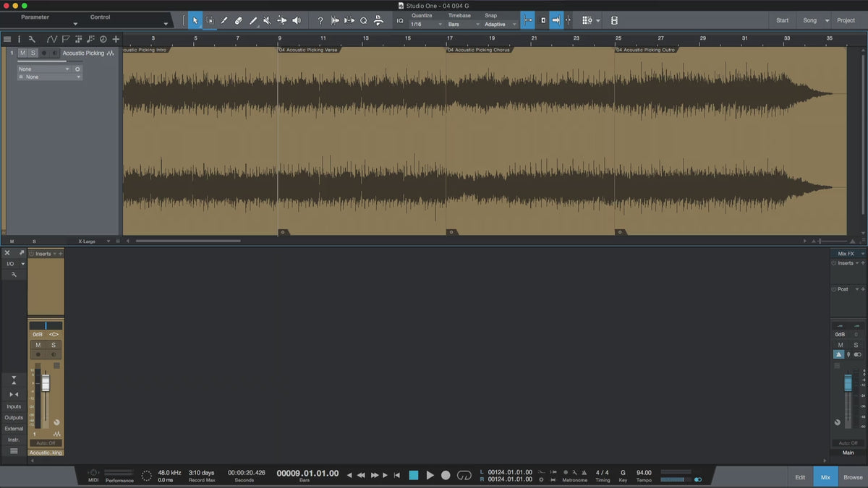Screen dimensions: 868x488
Task: Open the Quantize 1/16 dropdown
Action: click(426, 25)
